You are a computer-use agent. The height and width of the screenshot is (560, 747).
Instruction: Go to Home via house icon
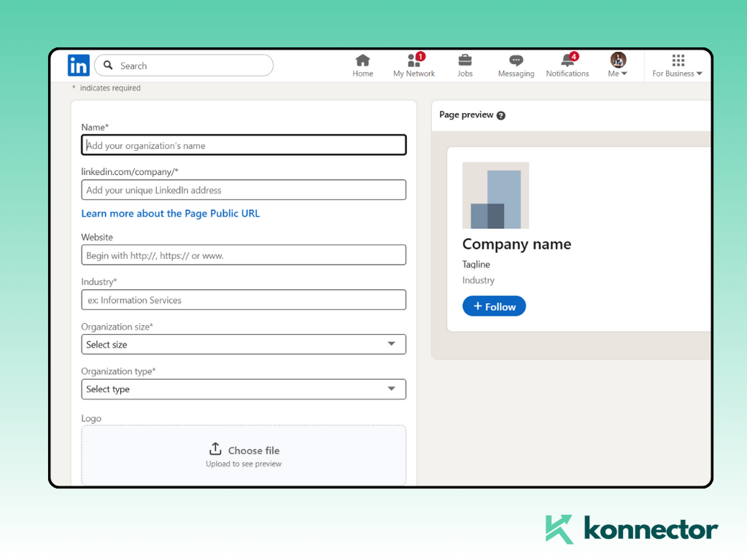click(x=363, y=61)
